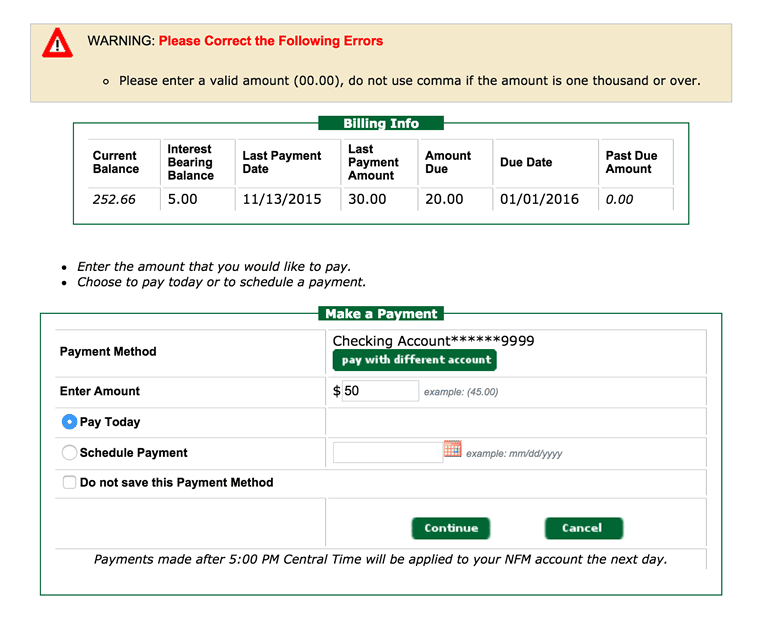Click the Amount Due value 20.00
Image resolution: width=760 pixels, height=620 pixels.
click(444, 199)
